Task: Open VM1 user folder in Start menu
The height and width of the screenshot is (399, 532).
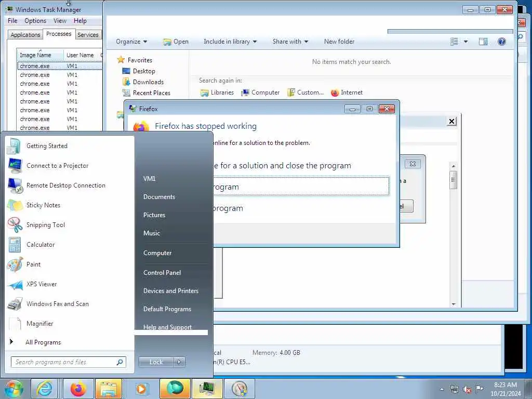Action: point(149,179)
